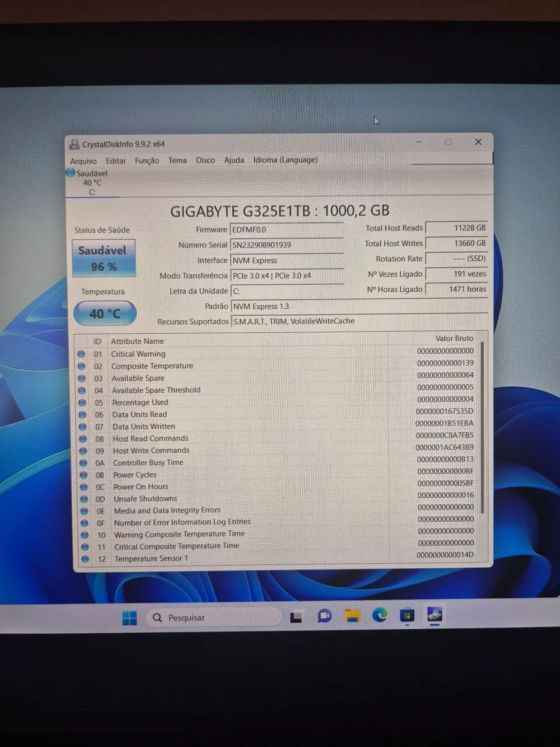This screenshot has height=747, width=560.
Task: Click the status dot for Host Read Commands
Action: pyautogui.click(x=83, y=439)
